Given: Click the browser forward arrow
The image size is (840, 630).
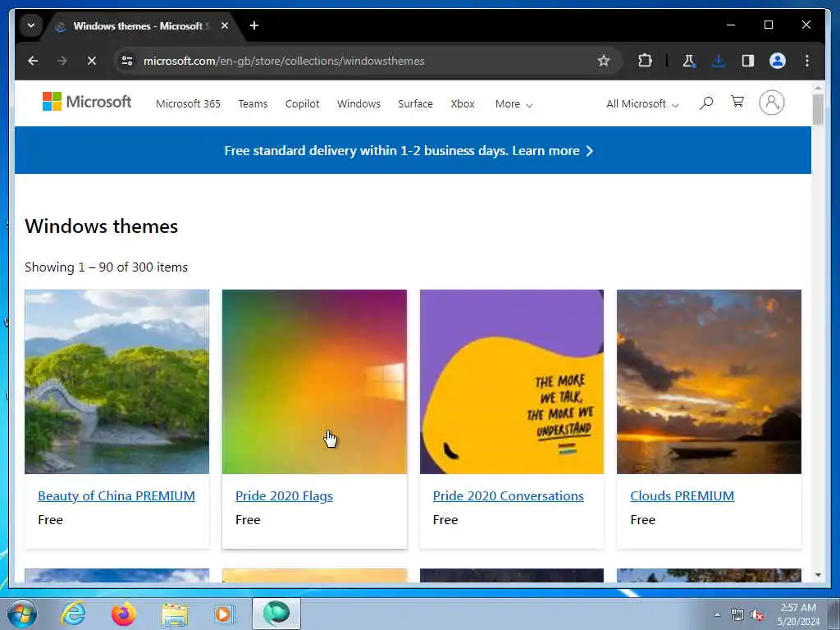Looking at the screenshot, I should coord(62,61).
